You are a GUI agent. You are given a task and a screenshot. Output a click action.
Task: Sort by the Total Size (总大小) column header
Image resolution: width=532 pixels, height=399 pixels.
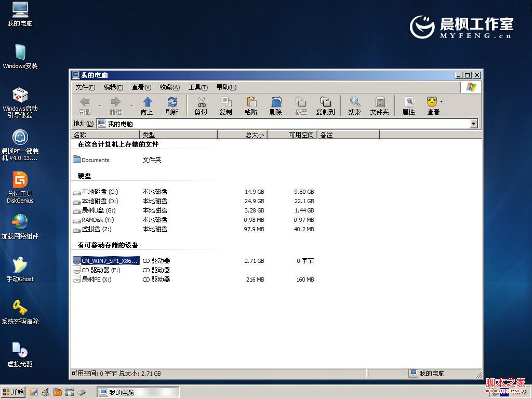242,135
